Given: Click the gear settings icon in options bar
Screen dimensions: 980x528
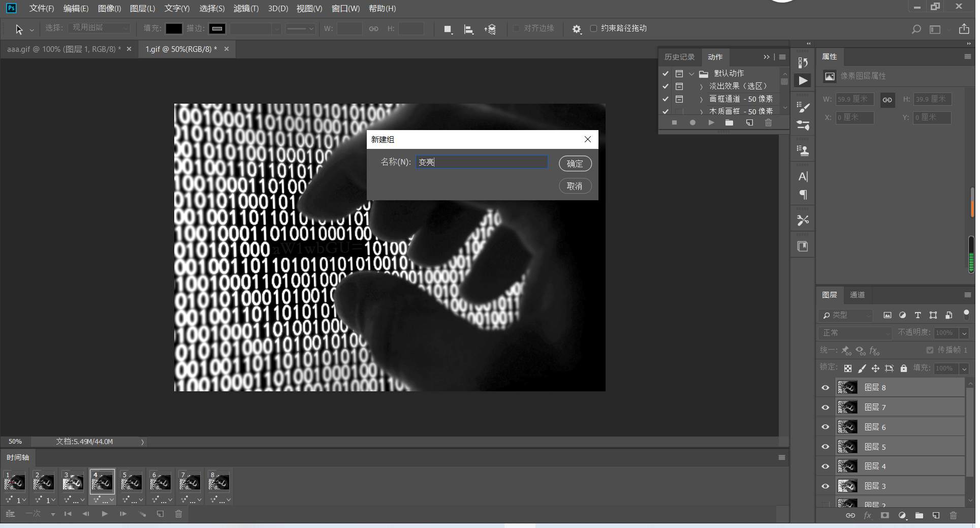Looking at the screenshot, I should coord(577,29).
